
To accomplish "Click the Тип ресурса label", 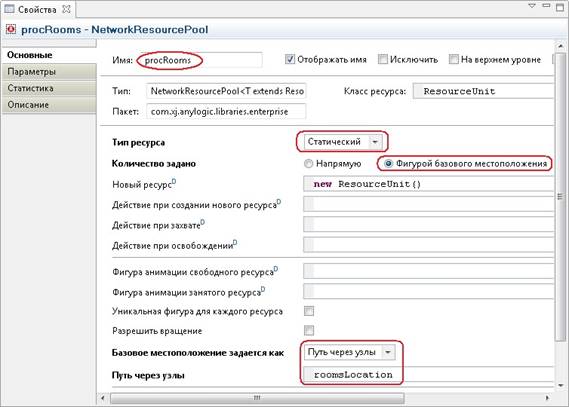I will (x=138, y=143).
